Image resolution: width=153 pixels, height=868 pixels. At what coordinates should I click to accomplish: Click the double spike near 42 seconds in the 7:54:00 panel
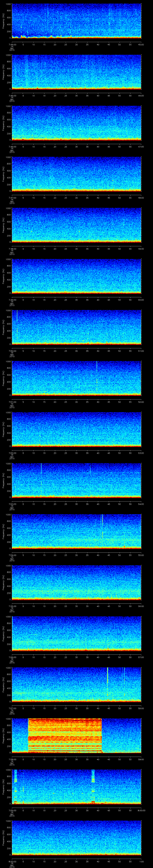click(x=102, y=527)
